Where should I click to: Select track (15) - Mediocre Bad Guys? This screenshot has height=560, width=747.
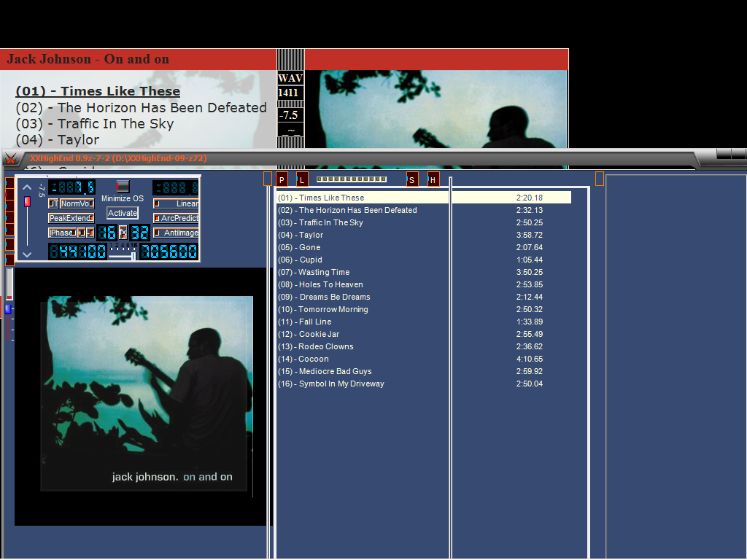pos(424,371)
